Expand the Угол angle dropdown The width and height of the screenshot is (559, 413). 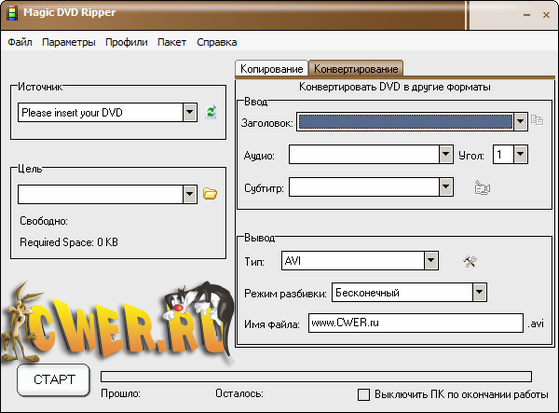point(520,154)
